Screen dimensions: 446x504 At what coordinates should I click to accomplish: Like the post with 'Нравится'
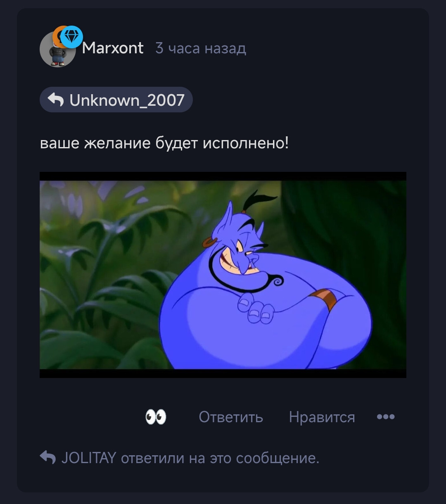click(x=322, y=417)
